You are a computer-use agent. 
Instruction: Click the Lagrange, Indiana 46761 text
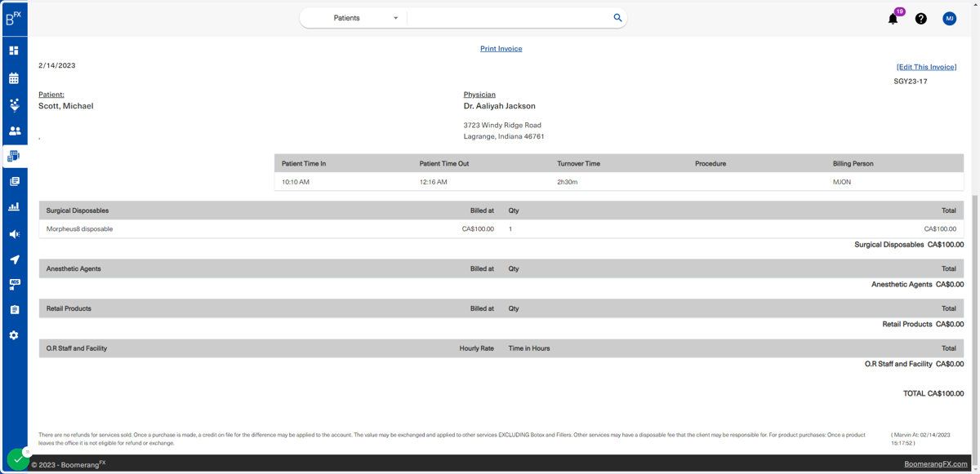tap(504, 137)
